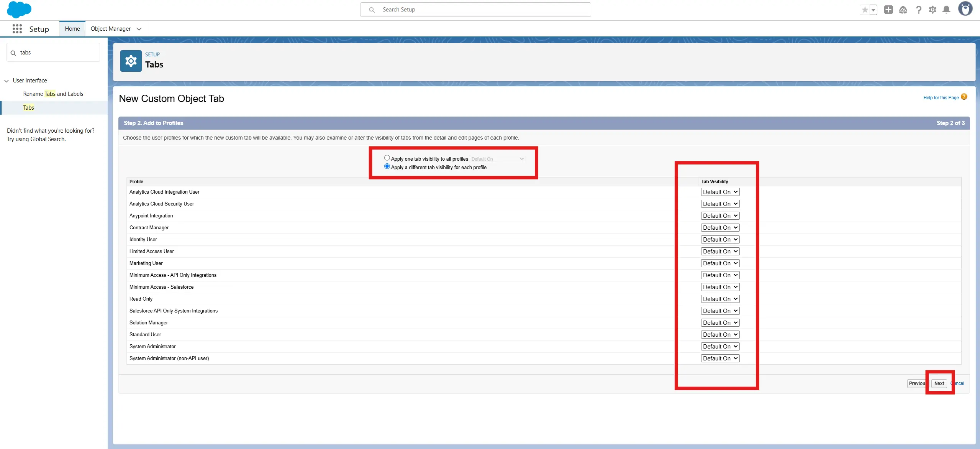This screenshot has width=980, height=449.
Task: Open the App Launcher grid icon
Action: coord(17,29)
